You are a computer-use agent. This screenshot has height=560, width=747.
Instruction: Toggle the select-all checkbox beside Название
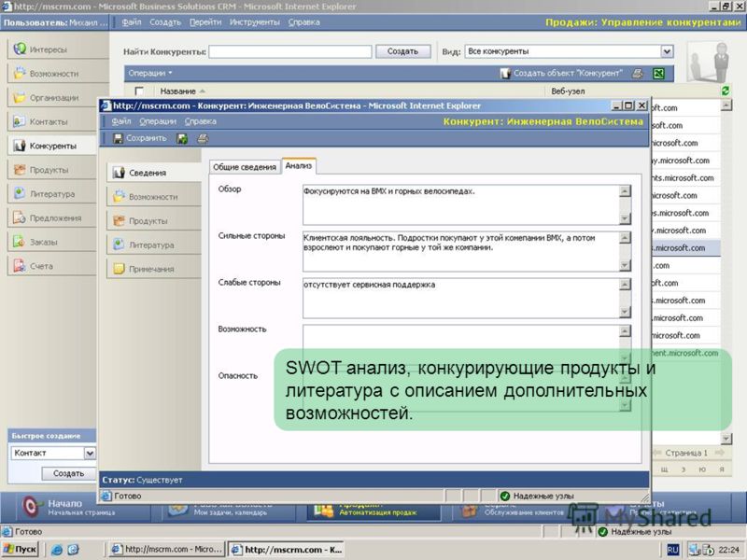(x=138, y=91)
